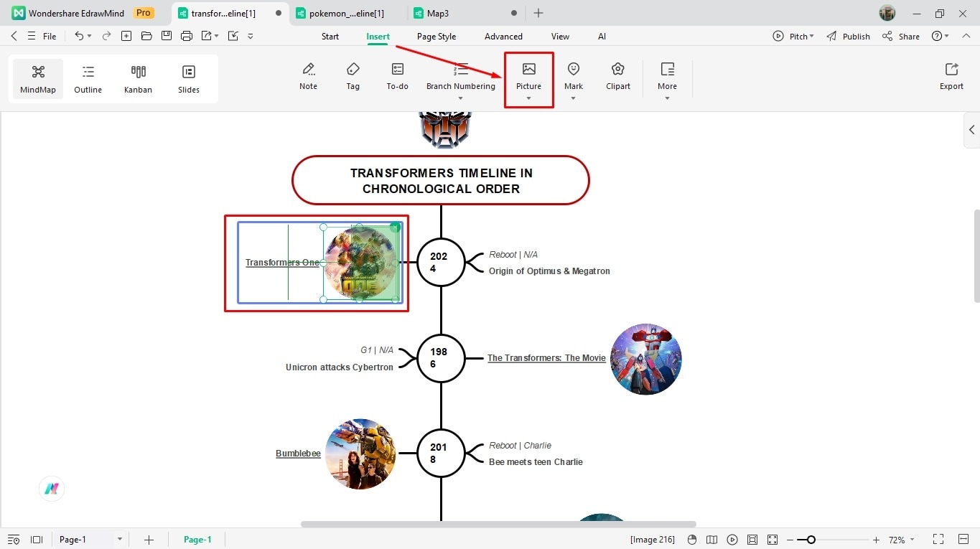Image resolution: width=980 pixels, height=549 pixels.
Task: Toggle the page panel icon in status bar
Action: [x=37, y=540]
